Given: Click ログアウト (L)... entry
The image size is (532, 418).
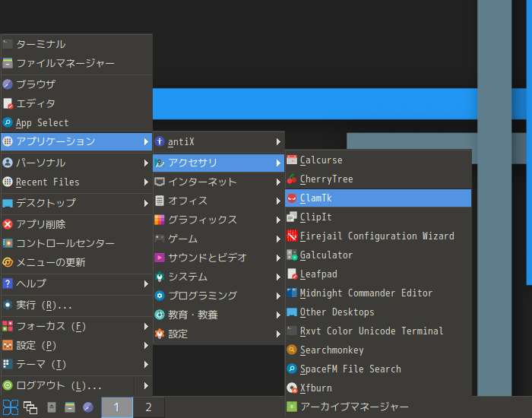Looking at the screenshot, I should tap(68, 386).
